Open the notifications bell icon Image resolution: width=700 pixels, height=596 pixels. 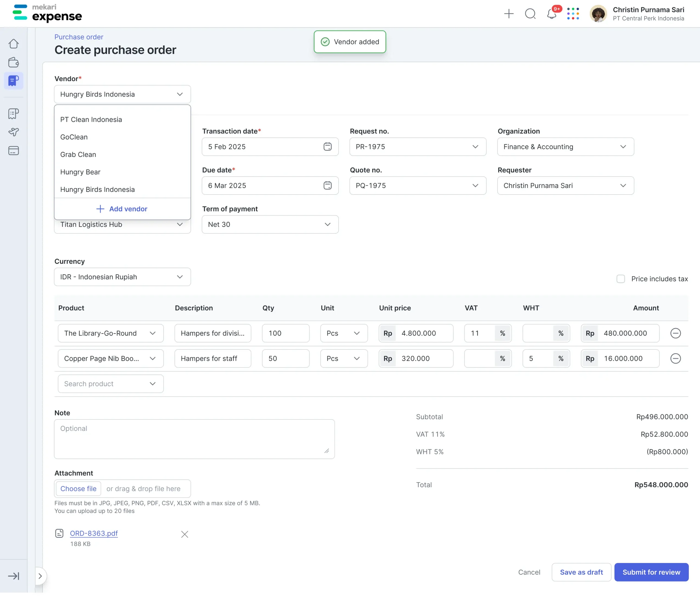point(552,14)
